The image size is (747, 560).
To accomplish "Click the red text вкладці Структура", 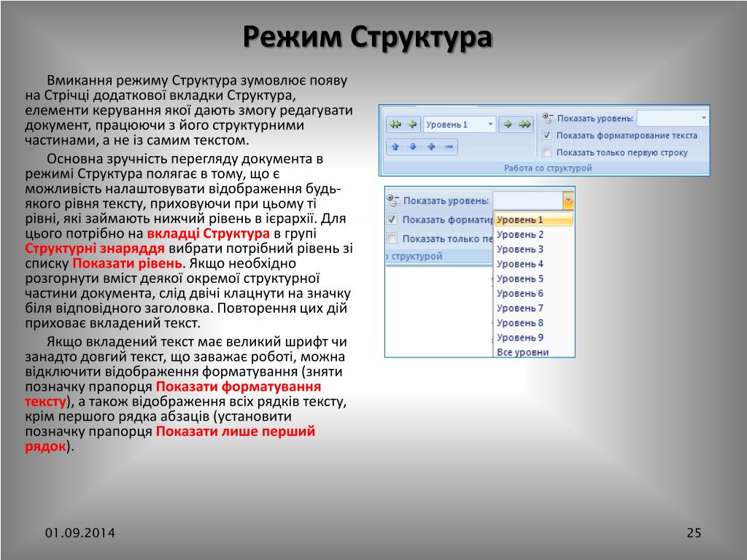I will [208, 233].
